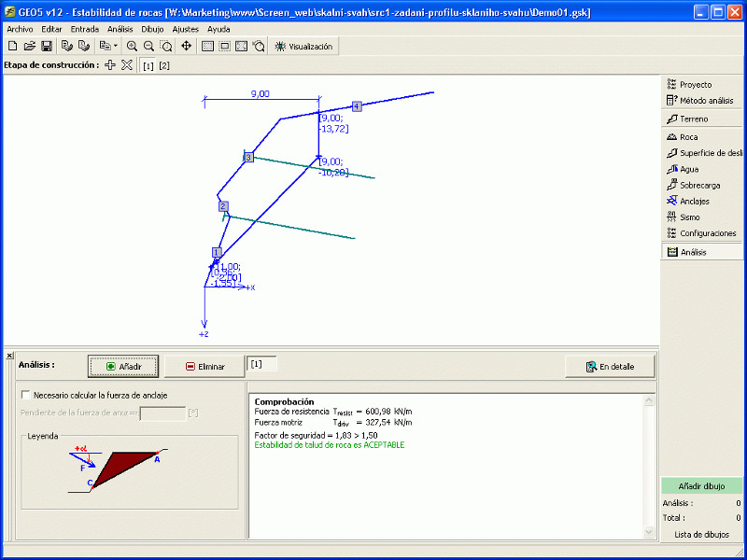Screen dimensions: 747x560
Task: Click the zoom in magnifier
Action: [132, 46]
